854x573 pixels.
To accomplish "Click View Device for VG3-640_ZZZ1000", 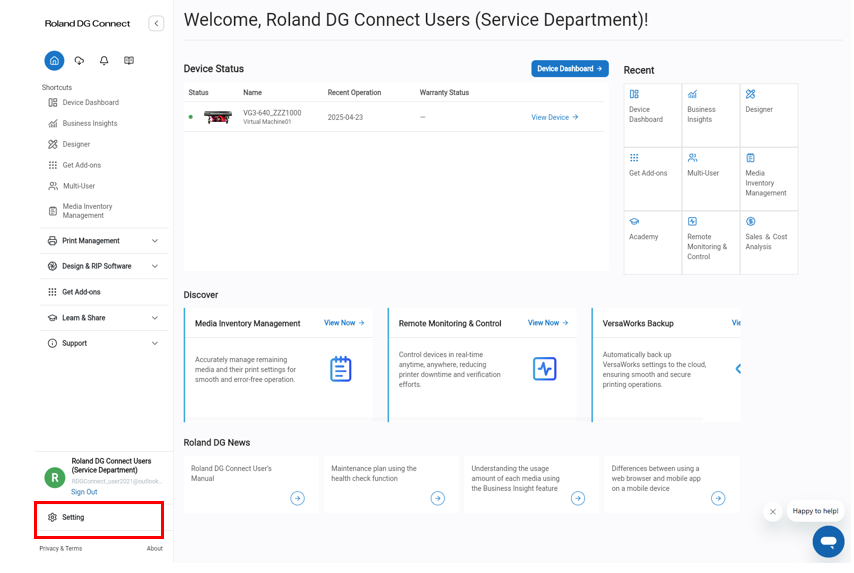I will (x=554, y=117).
